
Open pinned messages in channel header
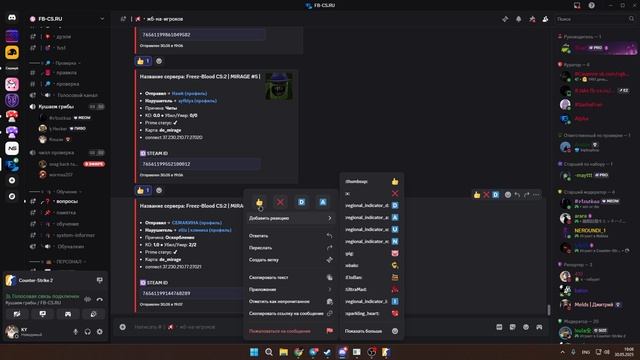click(x=532, y=19)
